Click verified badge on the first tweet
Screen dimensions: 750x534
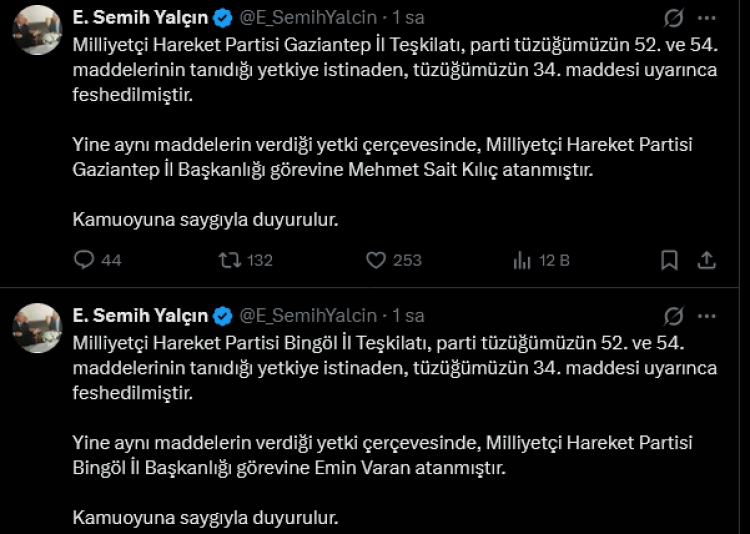223,19
